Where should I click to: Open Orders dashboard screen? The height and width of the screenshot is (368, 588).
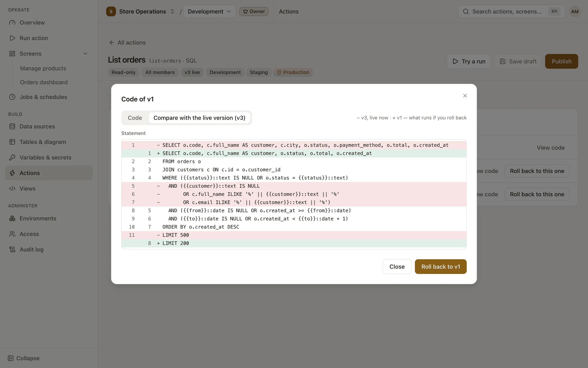[44, 82]
